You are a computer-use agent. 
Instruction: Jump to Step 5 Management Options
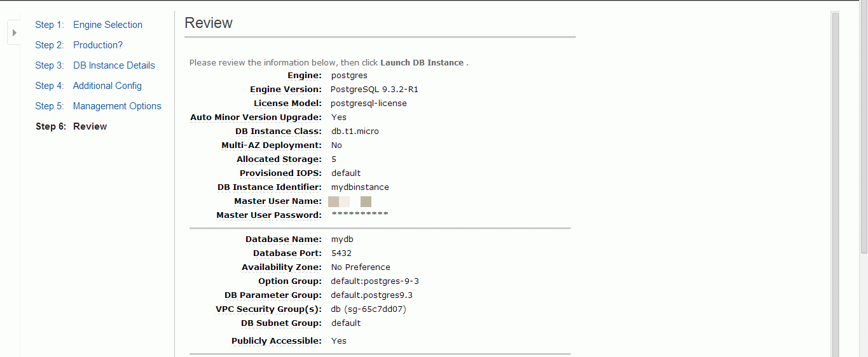pyautogui.click(x=98, y=106)
